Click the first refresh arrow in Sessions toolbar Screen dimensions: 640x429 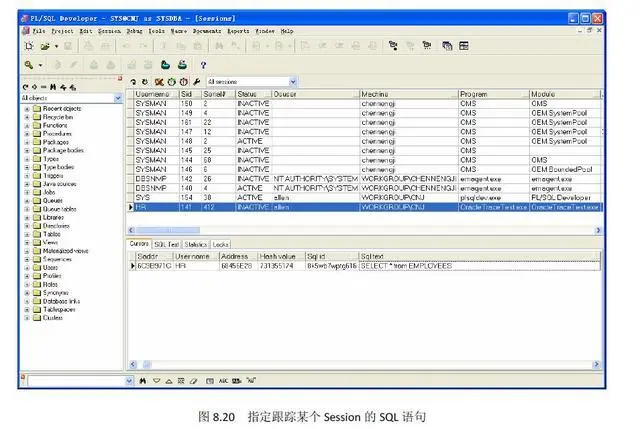pos(133,82)
